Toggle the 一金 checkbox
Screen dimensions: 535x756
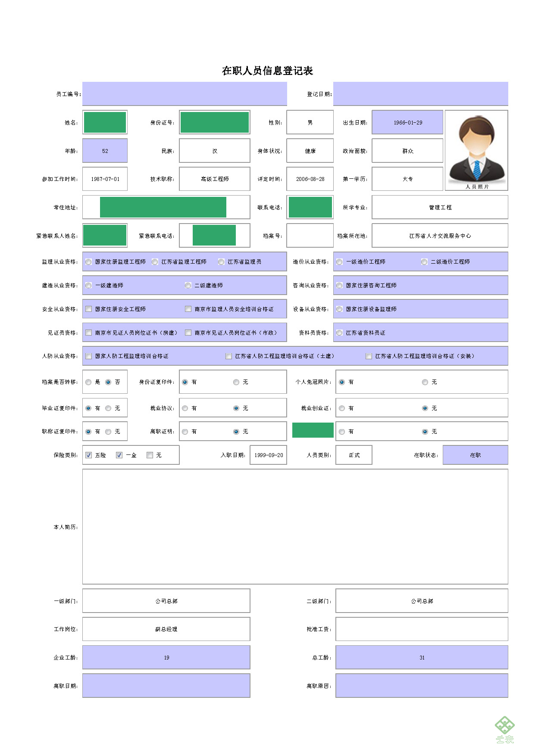[119, 455]
